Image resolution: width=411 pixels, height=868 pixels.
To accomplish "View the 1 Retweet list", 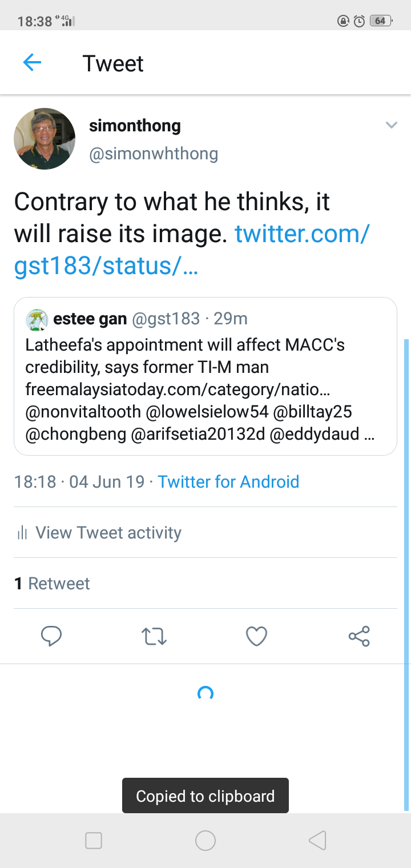I will [x=52, y=584].
